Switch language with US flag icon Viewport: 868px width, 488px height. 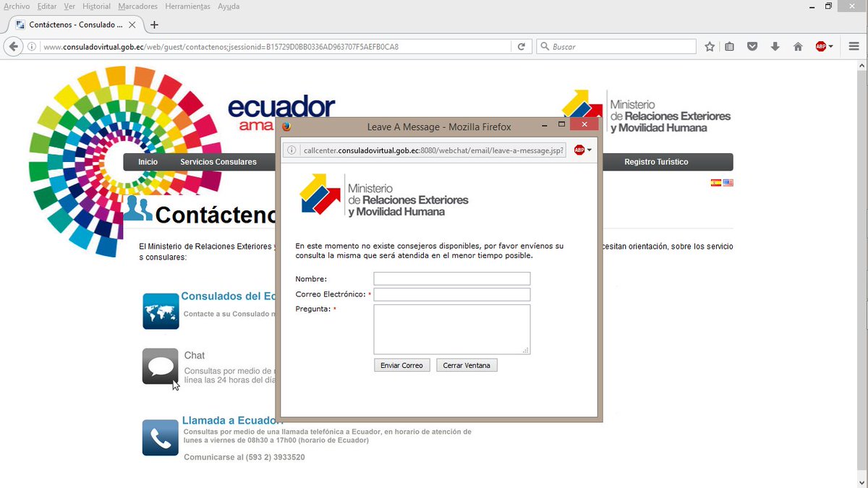point(728,183)
